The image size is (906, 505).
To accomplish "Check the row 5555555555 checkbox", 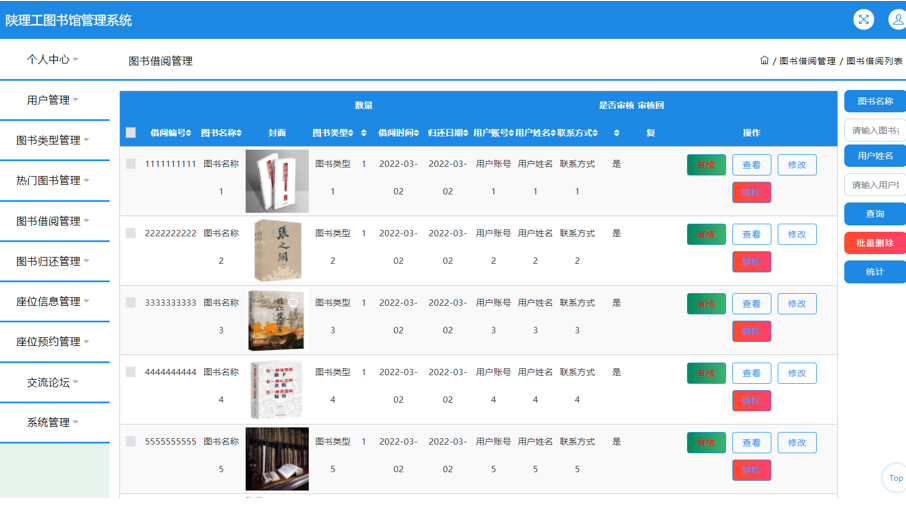I will (x=131, y=441).
